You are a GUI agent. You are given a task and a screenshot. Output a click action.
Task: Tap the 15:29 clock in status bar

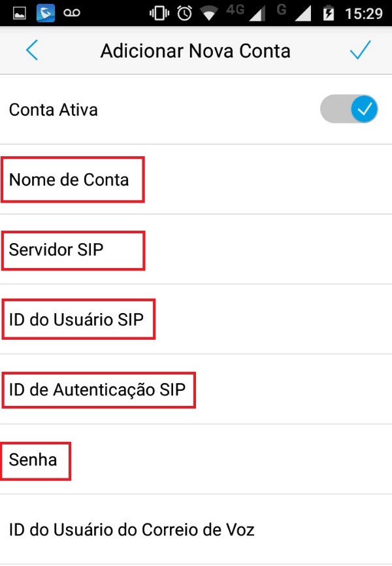coord(364,13)
